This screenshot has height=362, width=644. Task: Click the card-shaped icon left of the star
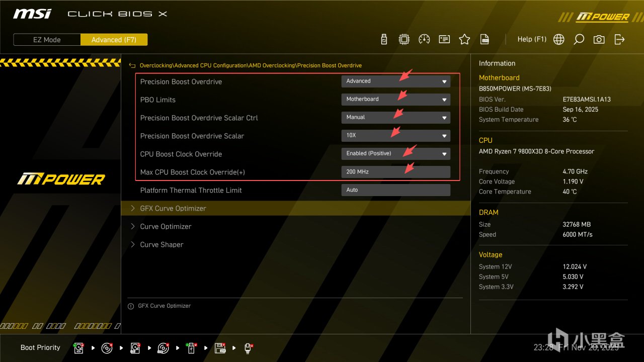[x=444, y=39]
